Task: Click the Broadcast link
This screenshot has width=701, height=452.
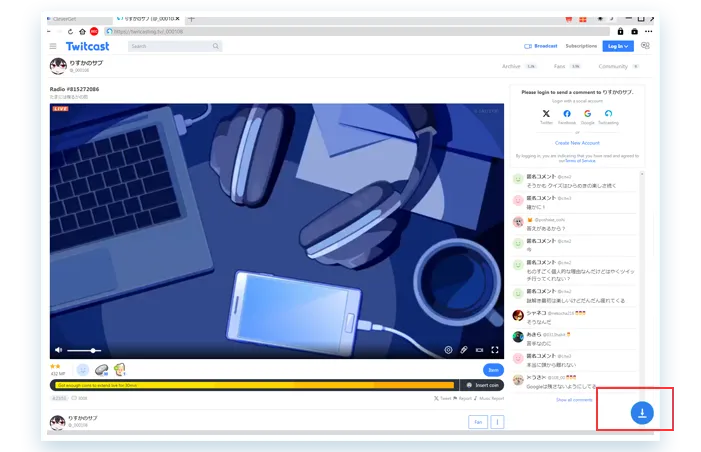Action: coord(541,46)
